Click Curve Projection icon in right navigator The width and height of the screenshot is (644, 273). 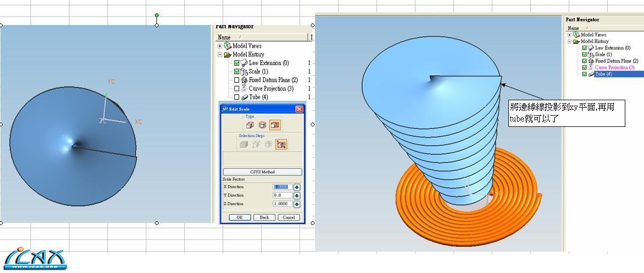(x=591, y=67)
